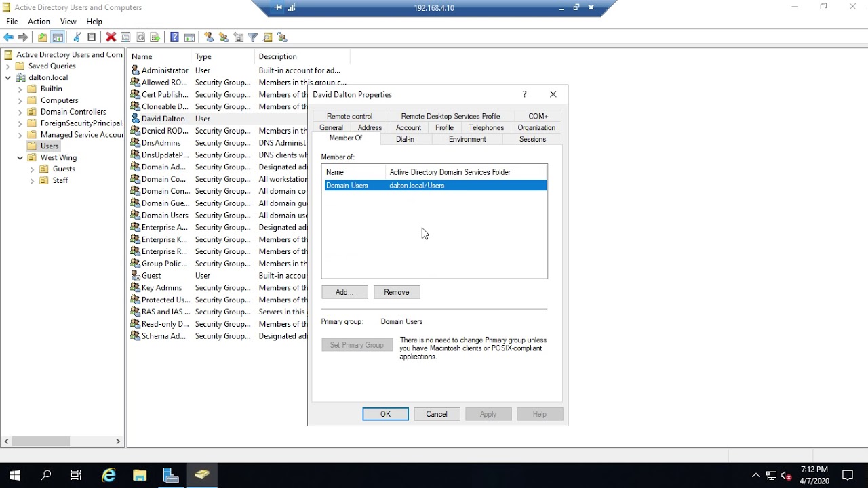
Task: Create new organizational unit toolbar icon
Action: tap(239, 37)
